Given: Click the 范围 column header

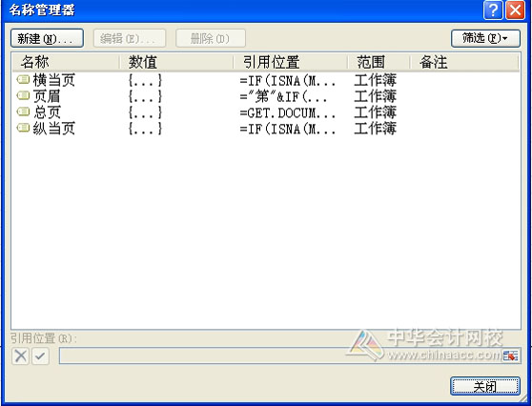Looking at the screenshot, I should [379, 62].
